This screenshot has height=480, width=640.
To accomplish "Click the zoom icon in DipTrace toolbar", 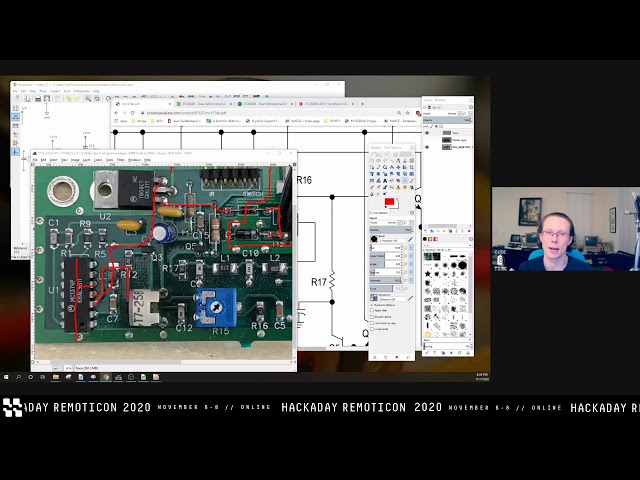I will tap(88, 98).
